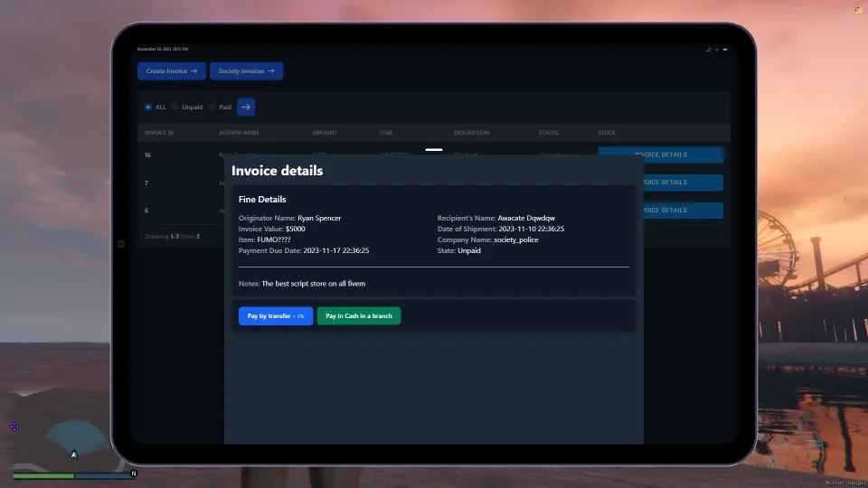The image size is (868, 488).
Task: Click the STATUS column header
Action: click(x=549, y=133)
